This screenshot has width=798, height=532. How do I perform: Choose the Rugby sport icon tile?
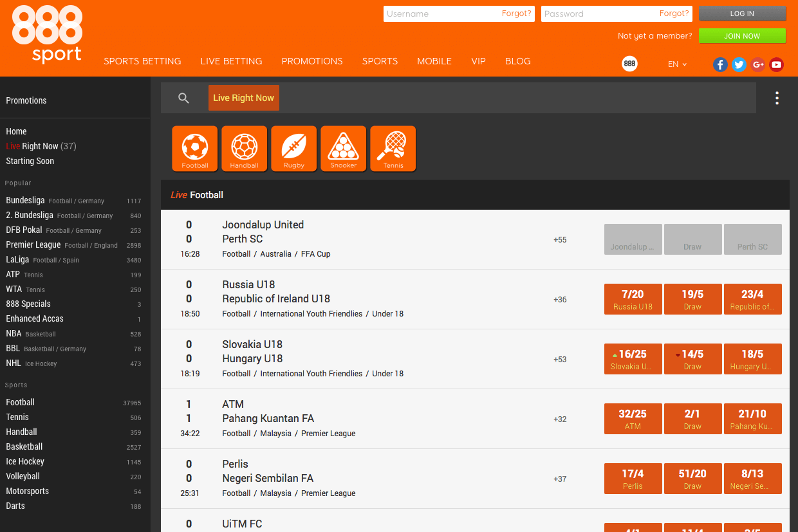[293, 149]
